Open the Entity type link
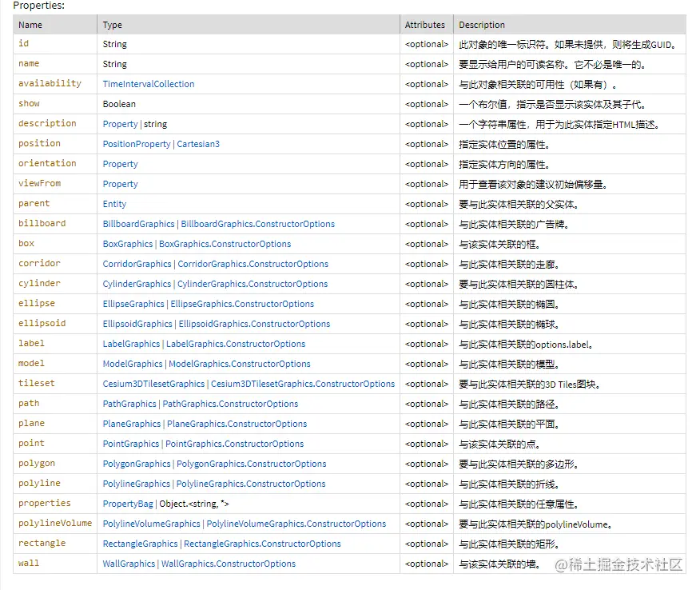The height and width of the screenshot is (590, 700). tap(114, 204)
